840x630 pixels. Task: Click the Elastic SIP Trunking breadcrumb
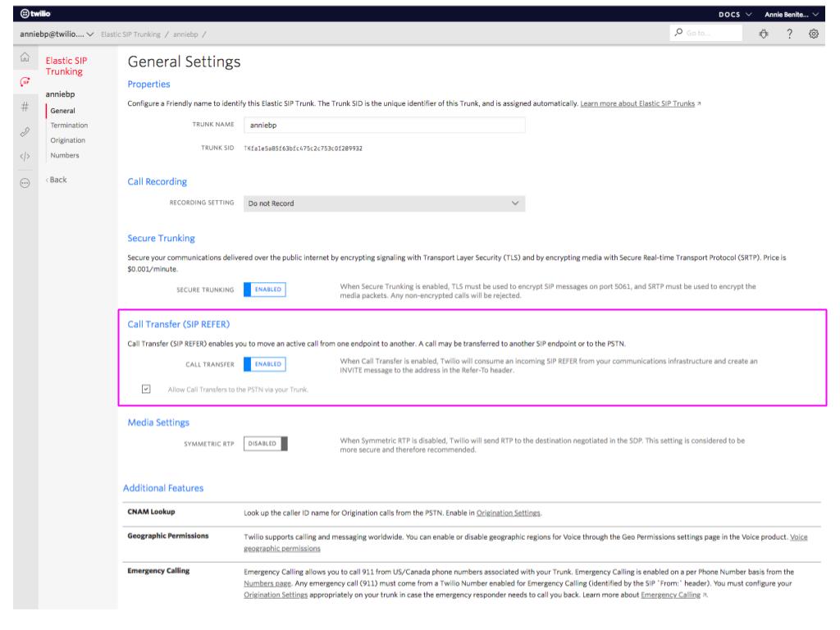click(130, 34)
